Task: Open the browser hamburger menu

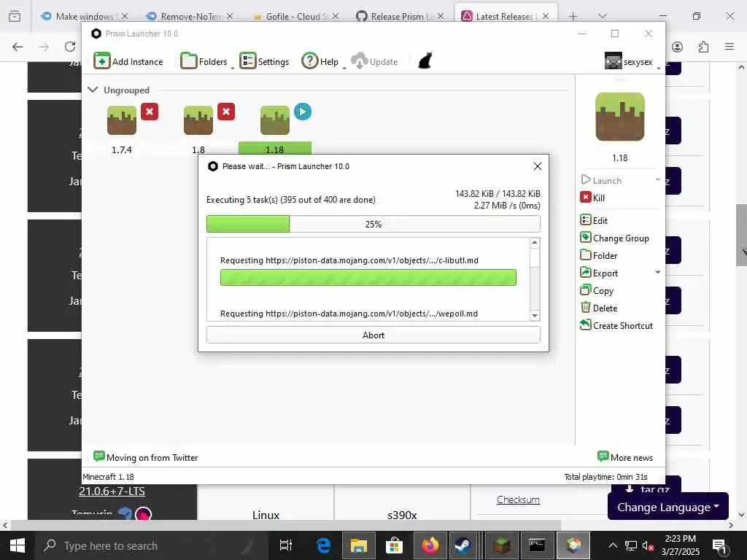Action: [729, 47]
